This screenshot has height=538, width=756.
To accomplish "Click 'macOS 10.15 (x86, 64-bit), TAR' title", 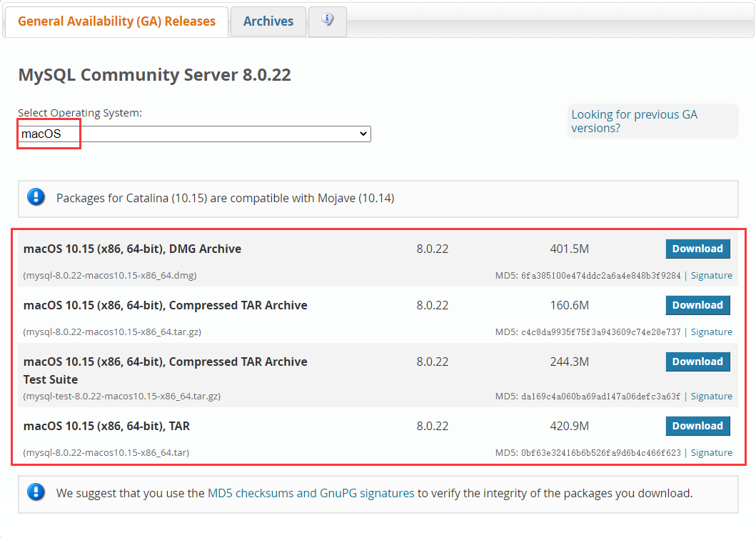I will coord(106,426).
